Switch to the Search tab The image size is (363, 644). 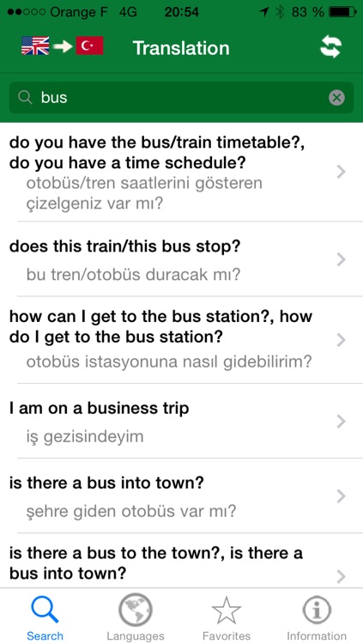45,617
